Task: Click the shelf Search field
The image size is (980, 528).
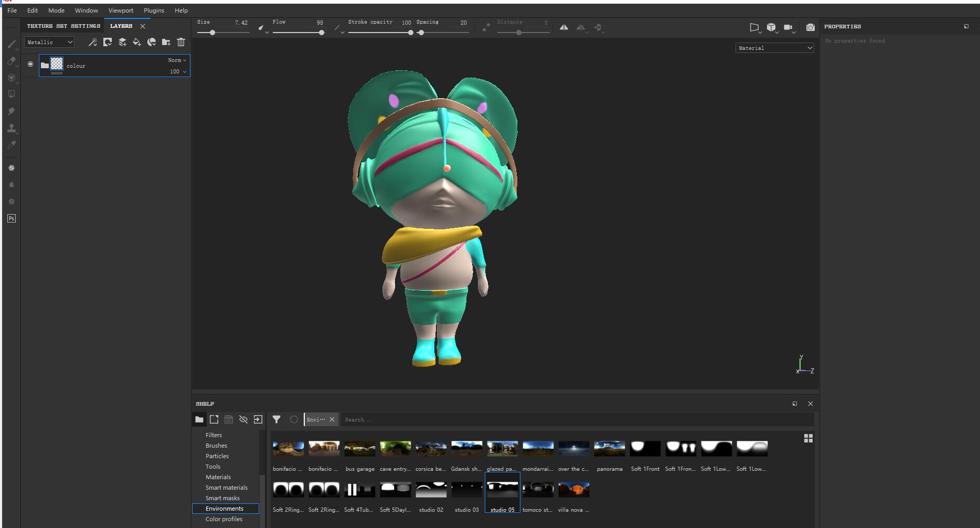Action: [577, 419]
